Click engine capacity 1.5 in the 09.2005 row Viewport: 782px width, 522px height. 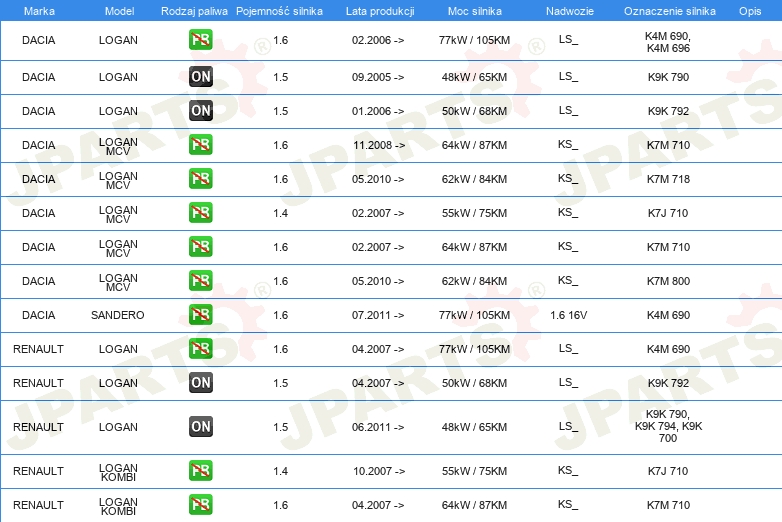coord(280,77)
